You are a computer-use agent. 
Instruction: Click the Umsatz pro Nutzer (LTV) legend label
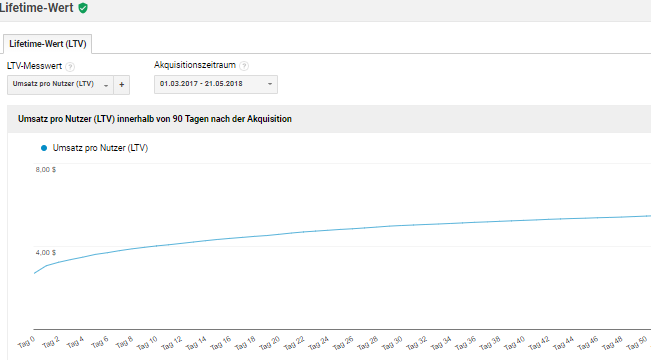[100, 148]
